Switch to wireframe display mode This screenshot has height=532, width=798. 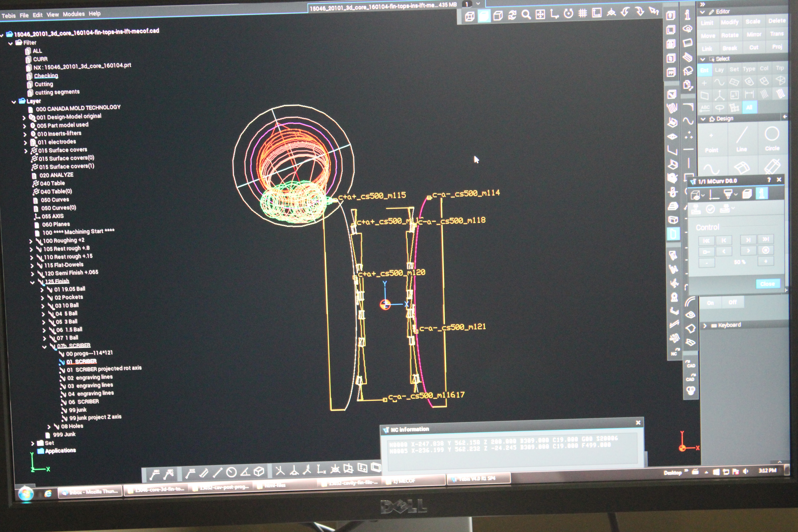point(470,16)
